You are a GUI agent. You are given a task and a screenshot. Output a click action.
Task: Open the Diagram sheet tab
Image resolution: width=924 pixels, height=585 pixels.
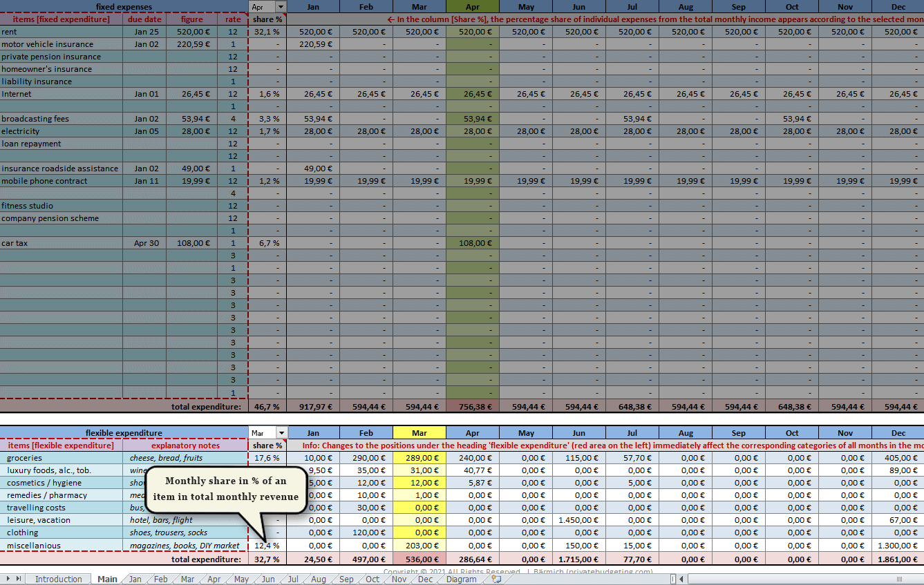tap(461, 579)
